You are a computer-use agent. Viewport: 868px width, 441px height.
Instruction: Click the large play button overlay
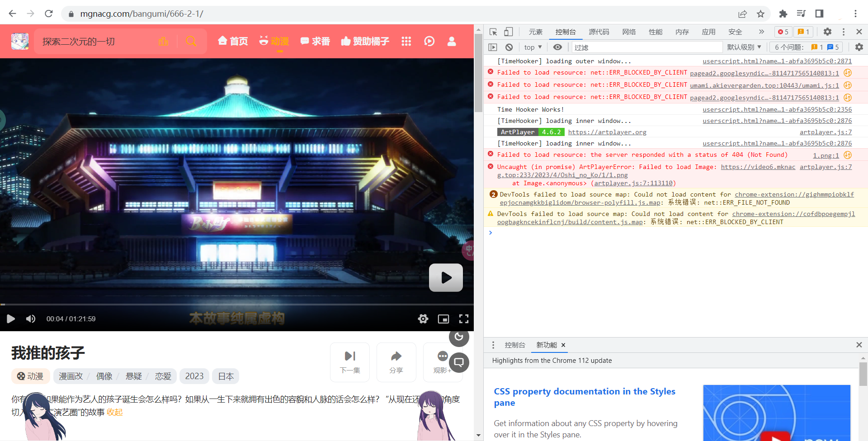coord(446,277)
